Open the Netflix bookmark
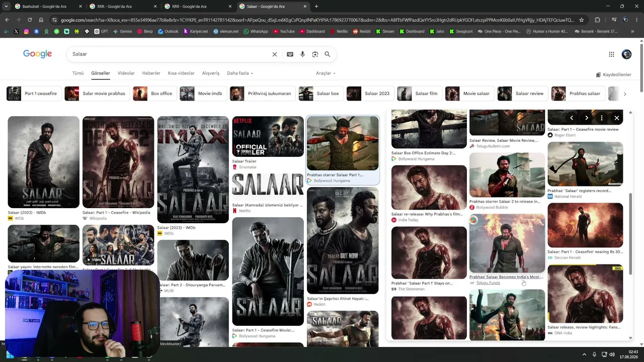 [338, 31]
